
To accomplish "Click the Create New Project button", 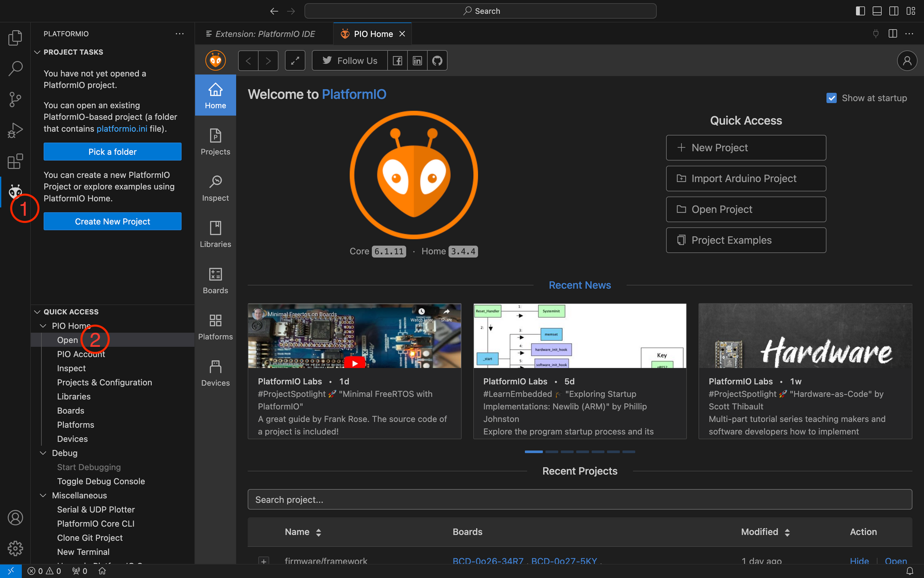I will tap(112, 221).
